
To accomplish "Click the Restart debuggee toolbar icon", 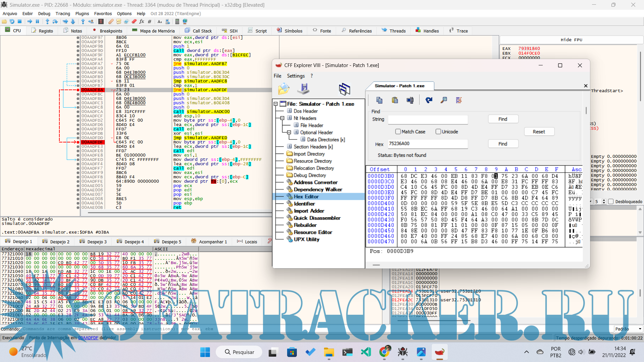I will (12, 21).
